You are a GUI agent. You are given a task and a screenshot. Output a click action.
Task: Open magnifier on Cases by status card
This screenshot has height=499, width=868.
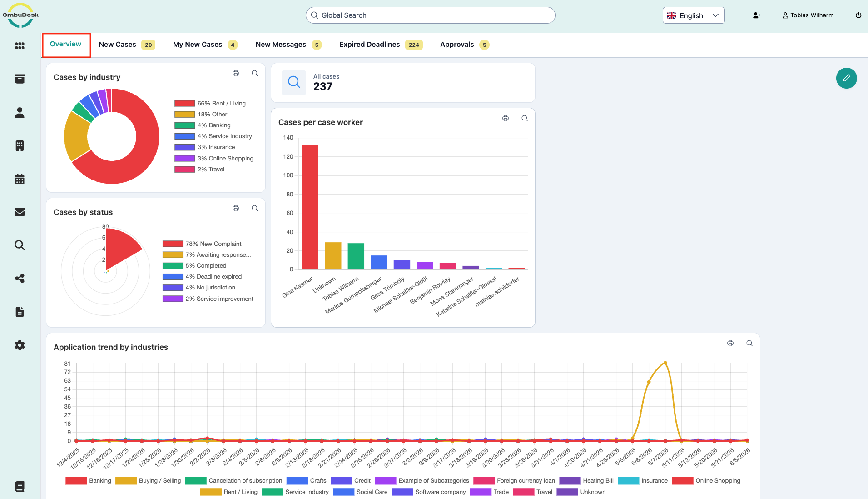pos(255,208)
